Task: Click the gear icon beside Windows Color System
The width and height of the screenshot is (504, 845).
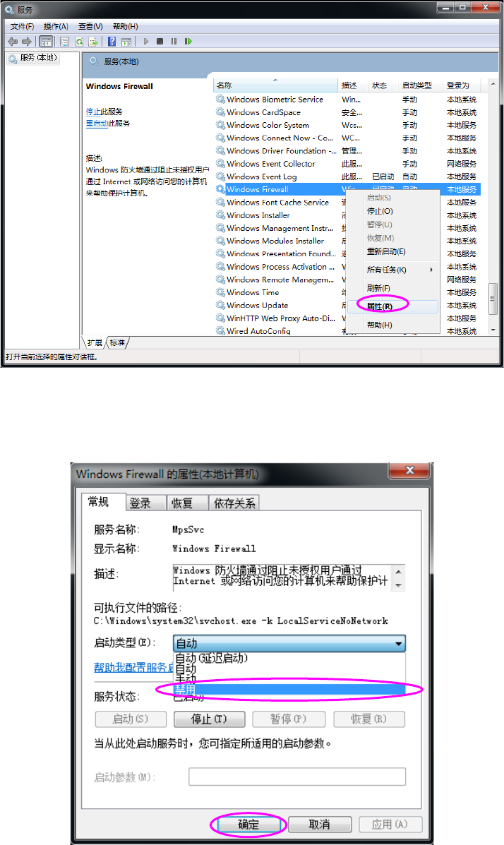Action: 220,125
